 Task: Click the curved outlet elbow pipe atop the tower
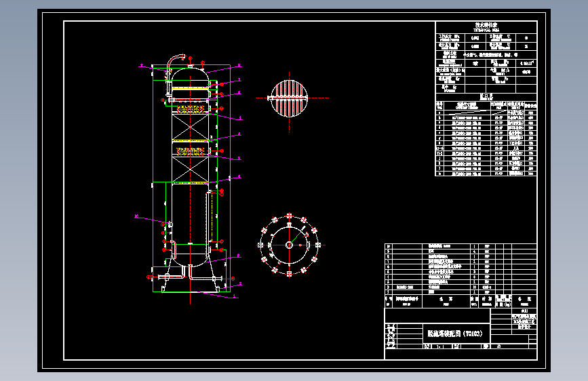click(175, 60)
